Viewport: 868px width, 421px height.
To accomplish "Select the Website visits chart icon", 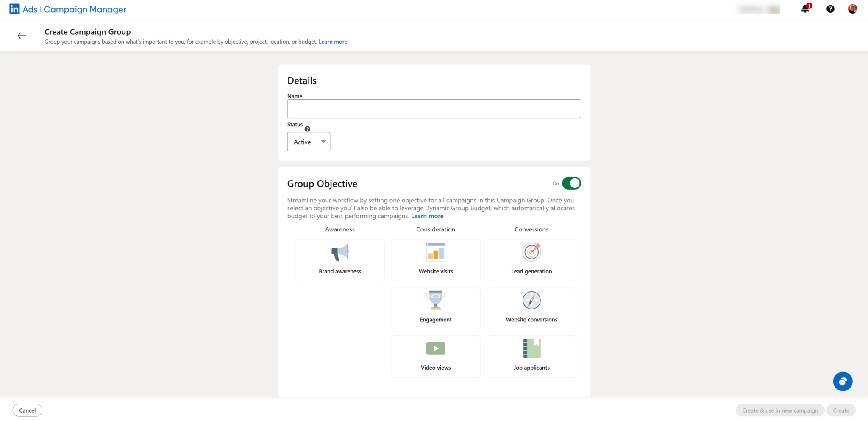I will click(436, 252).
